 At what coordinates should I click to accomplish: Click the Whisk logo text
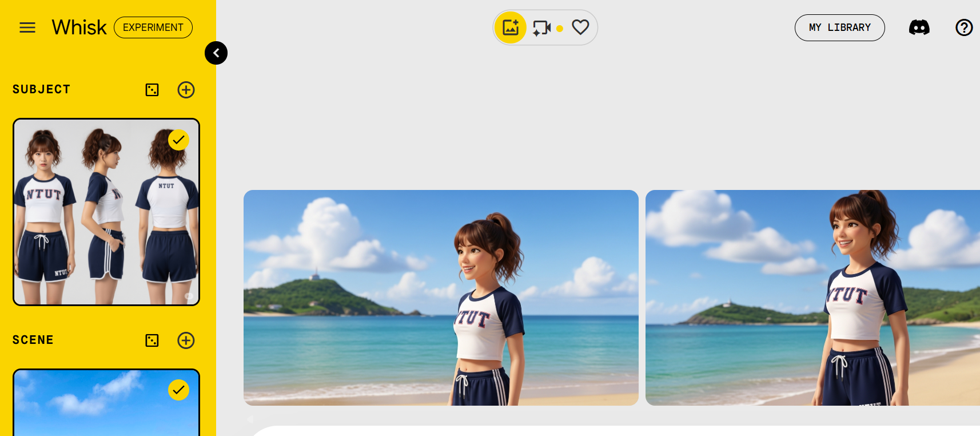point(79,27)
